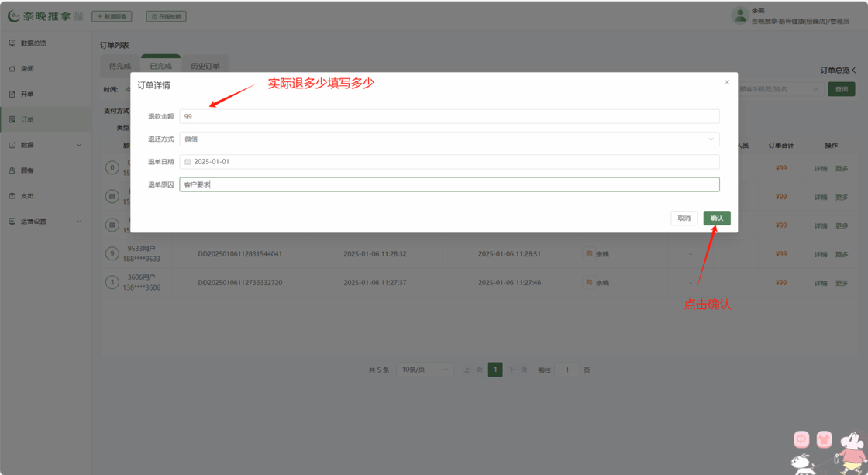
Task: Switch to the 历史订单 tab
Action: pos(205,67)
